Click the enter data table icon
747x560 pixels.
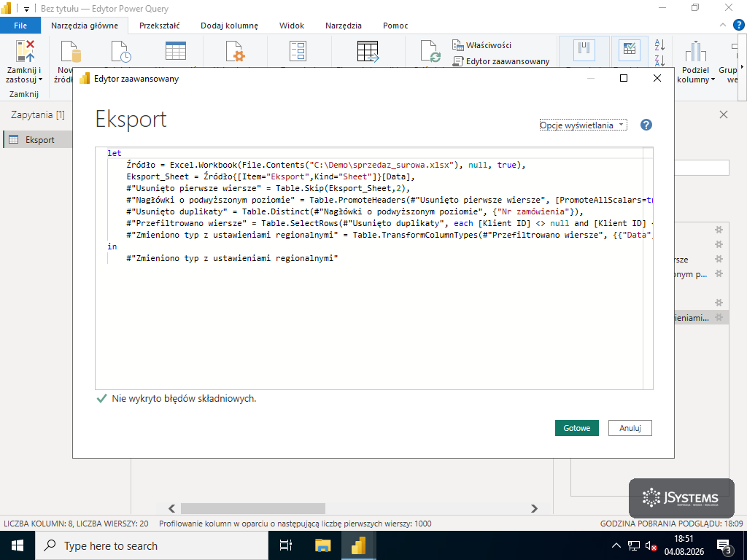(x=175, y=51)
